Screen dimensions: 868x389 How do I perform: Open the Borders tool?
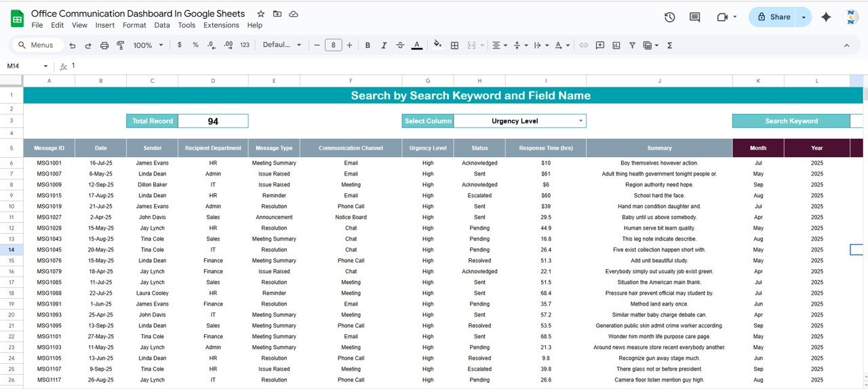tap(454, 45)
